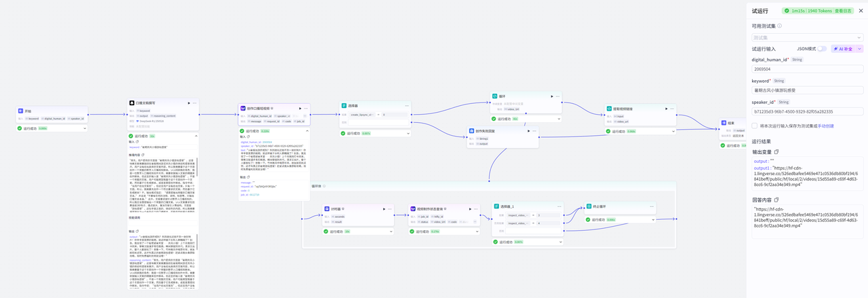Expand the 循环 node run result
Screen dimensions: 868x298
[558, 119]
